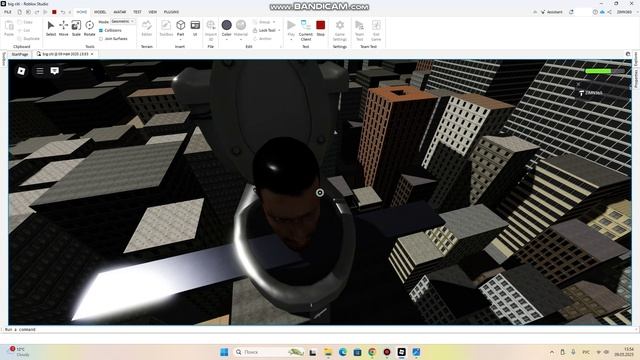Viewport: 640px width, 360px height.
Task: Expand the Color dropdown arrow
Action: pos(227,39)
